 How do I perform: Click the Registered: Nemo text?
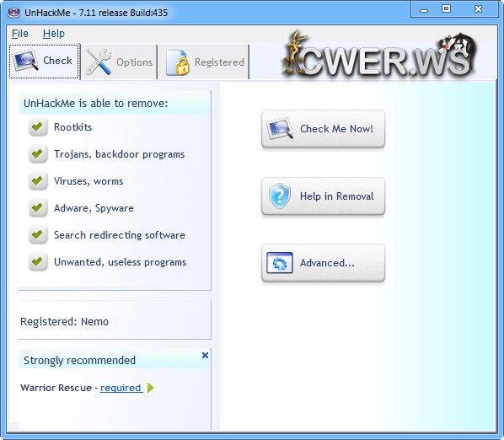tap(65, 322)
